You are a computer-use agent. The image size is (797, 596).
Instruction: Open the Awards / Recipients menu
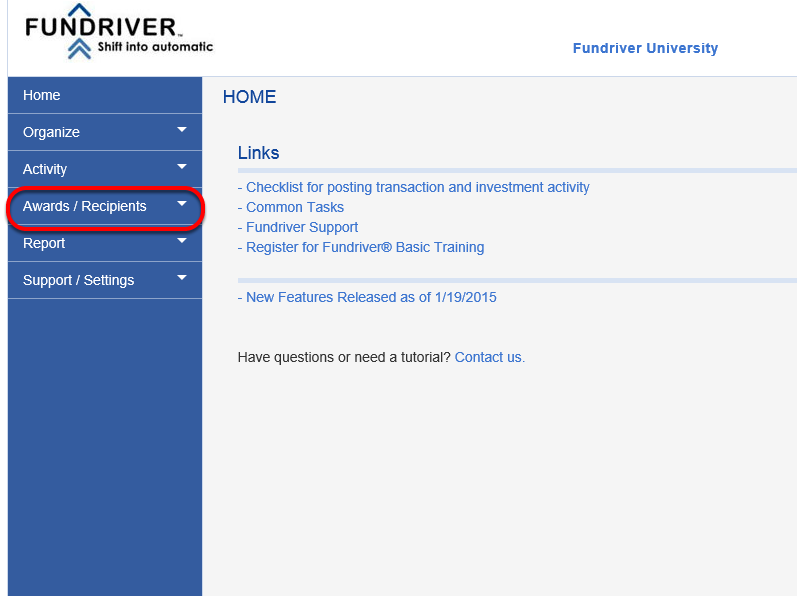[105, 206]
